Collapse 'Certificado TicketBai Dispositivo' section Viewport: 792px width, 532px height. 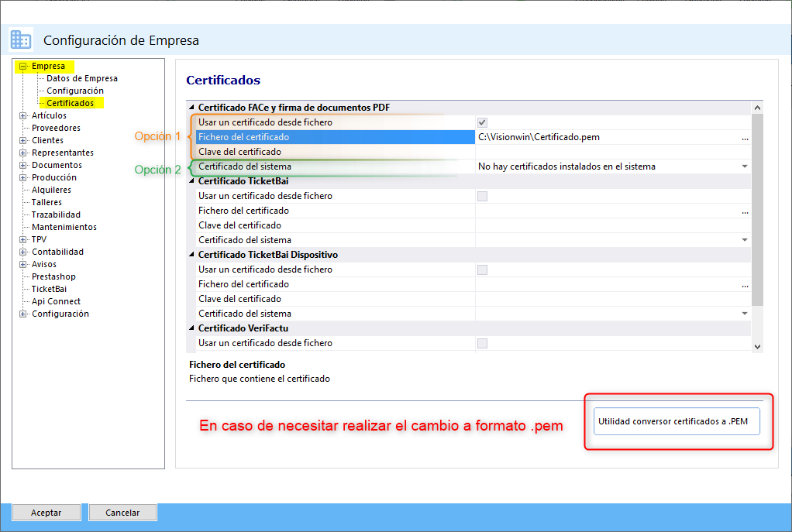[192, 255]
